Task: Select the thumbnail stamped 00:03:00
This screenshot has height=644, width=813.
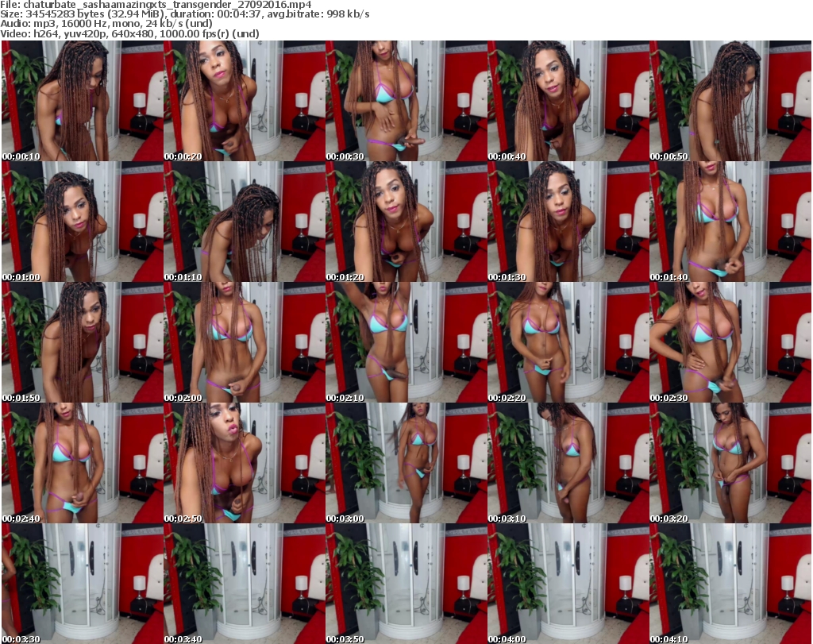Action: [x=406, y=463]
